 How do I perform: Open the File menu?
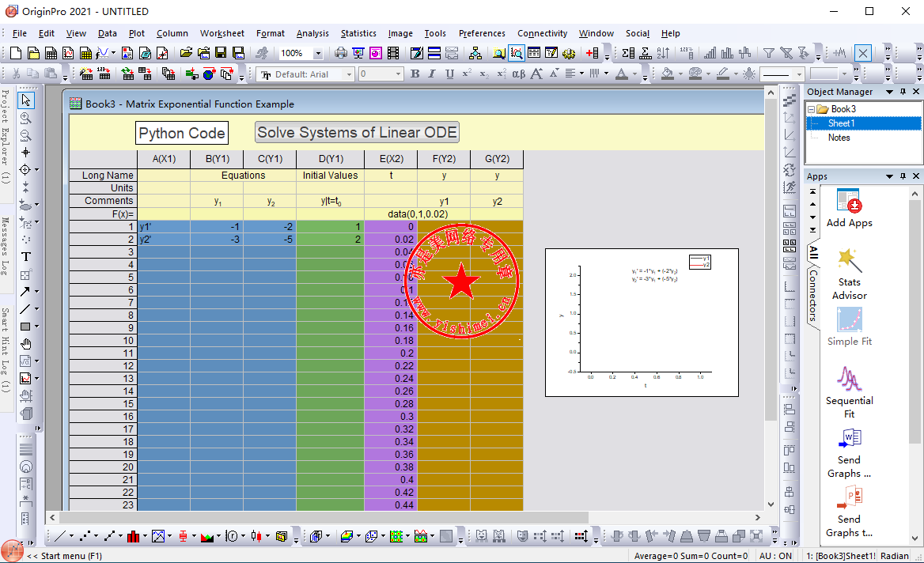tap(20, 33)
